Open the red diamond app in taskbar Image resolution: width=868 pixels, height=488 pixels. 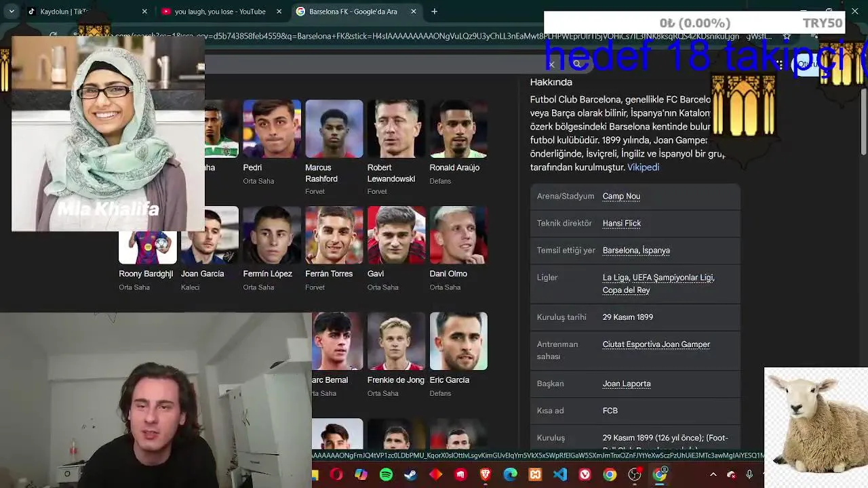coord(435,475)
